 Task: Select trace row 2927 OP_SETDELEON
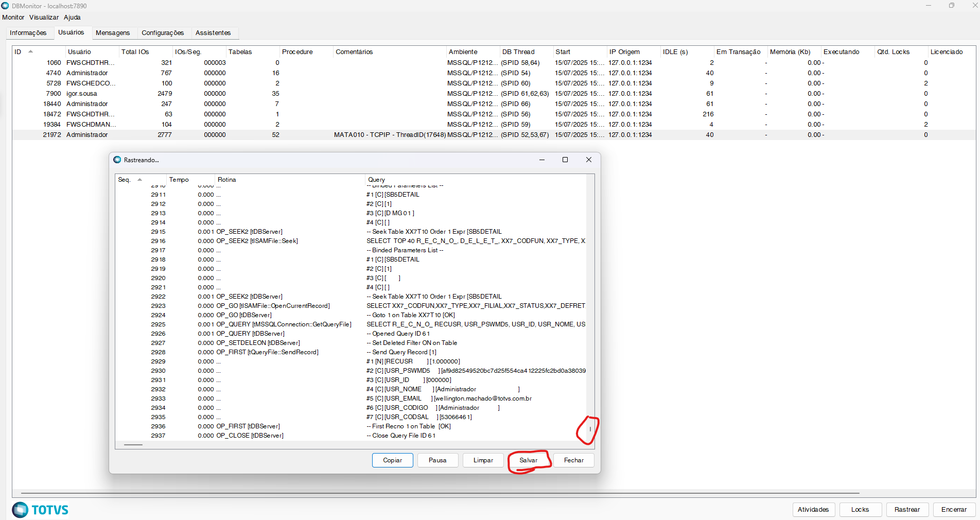(x=351, y=343)
